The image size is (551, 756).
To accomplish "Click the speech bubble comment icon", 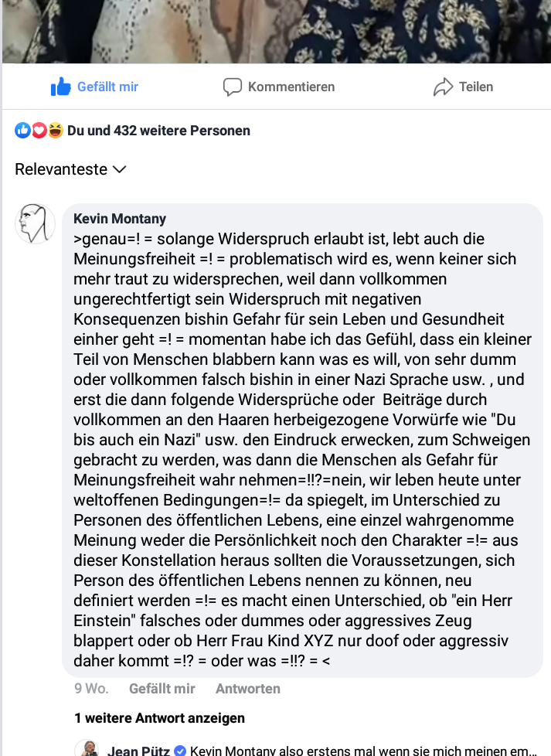I will click(232, 87).
